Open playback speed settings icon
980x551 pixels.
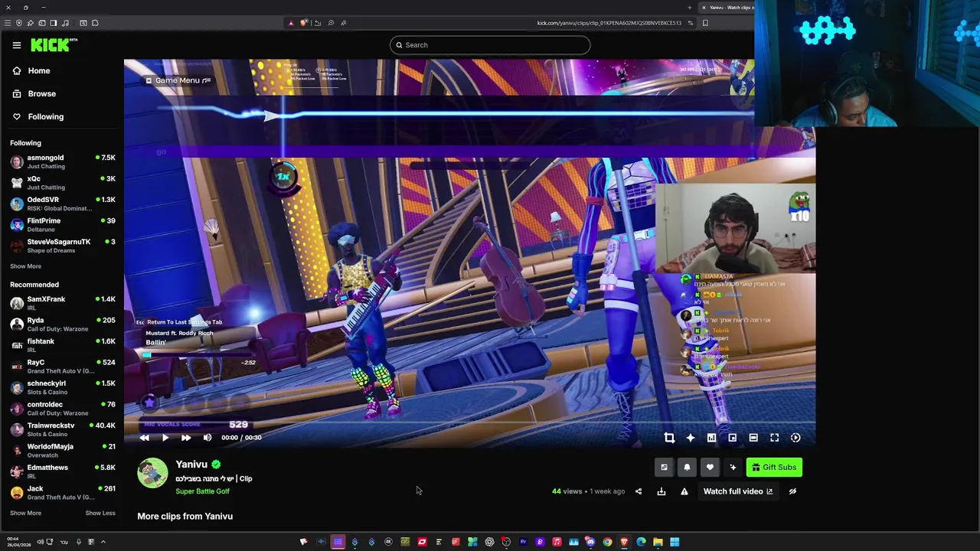pyautogui.click(x=795, y=438)
